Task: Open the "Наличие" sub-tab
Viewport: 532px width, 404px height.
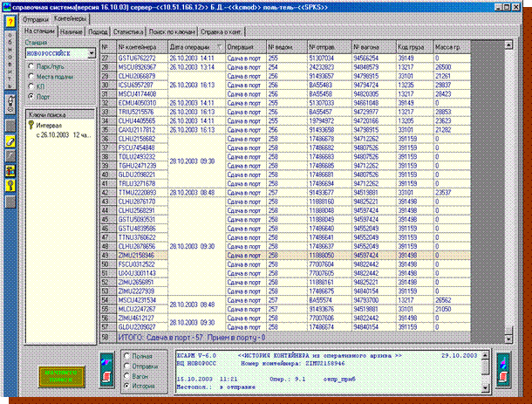Action: coord(72,32)
